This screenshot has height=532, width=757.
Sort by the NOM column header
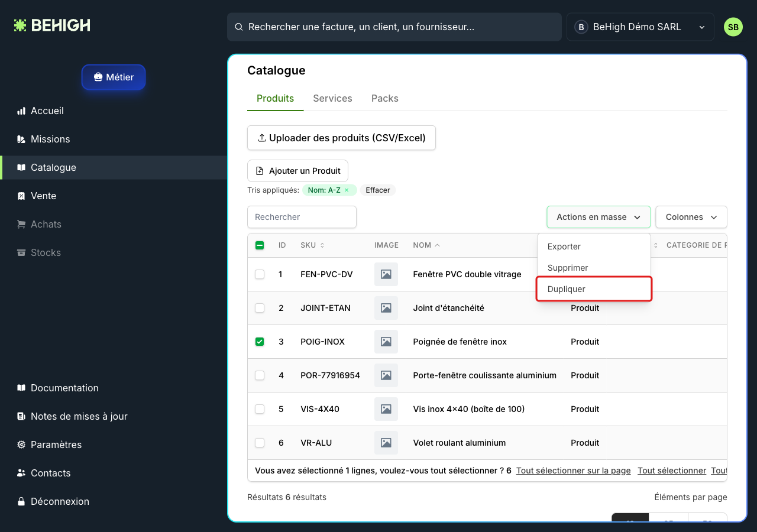tap(426, 245)
